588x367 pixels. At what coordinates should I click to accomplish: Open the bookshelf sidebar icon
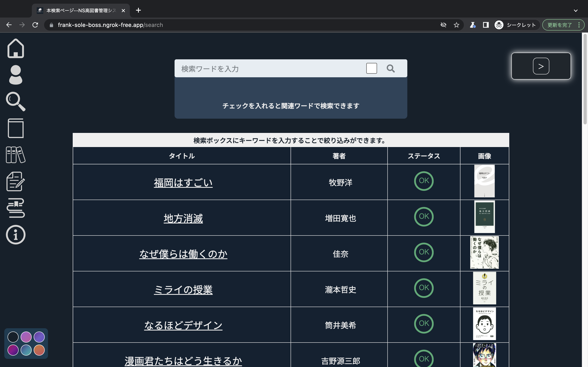pos(16,155)
